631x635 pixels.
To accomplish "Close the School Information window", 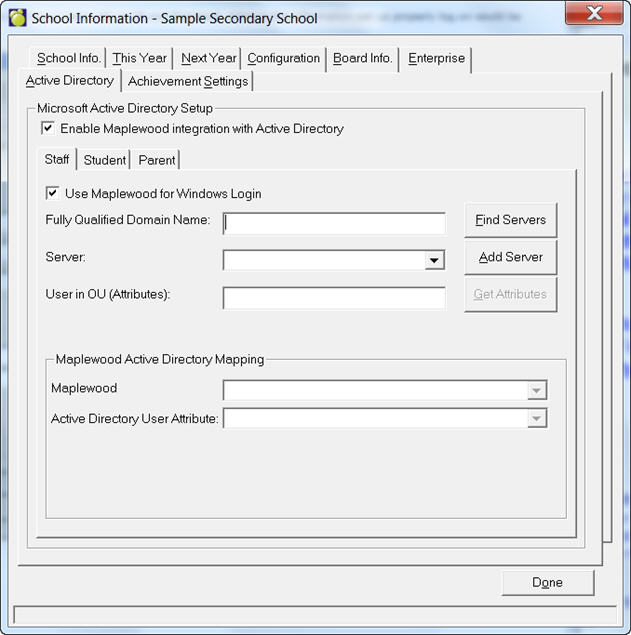I will pyautogui.click(x=593, y=14).
